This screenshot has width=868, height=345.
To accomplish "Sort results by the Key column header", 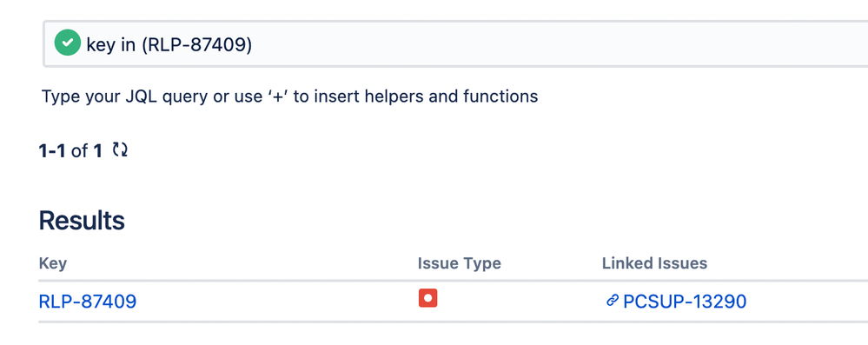I will point(53,263).
